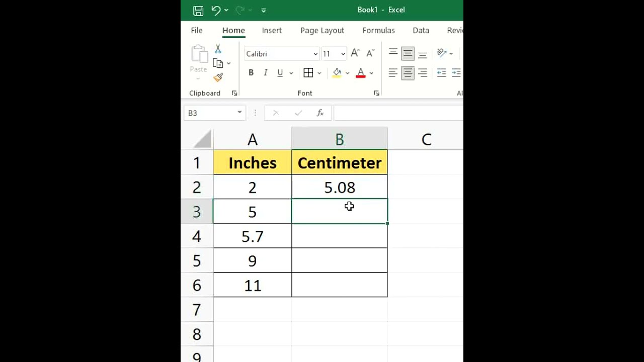Select column B header

pyautogui.click(x=340, y=139)
